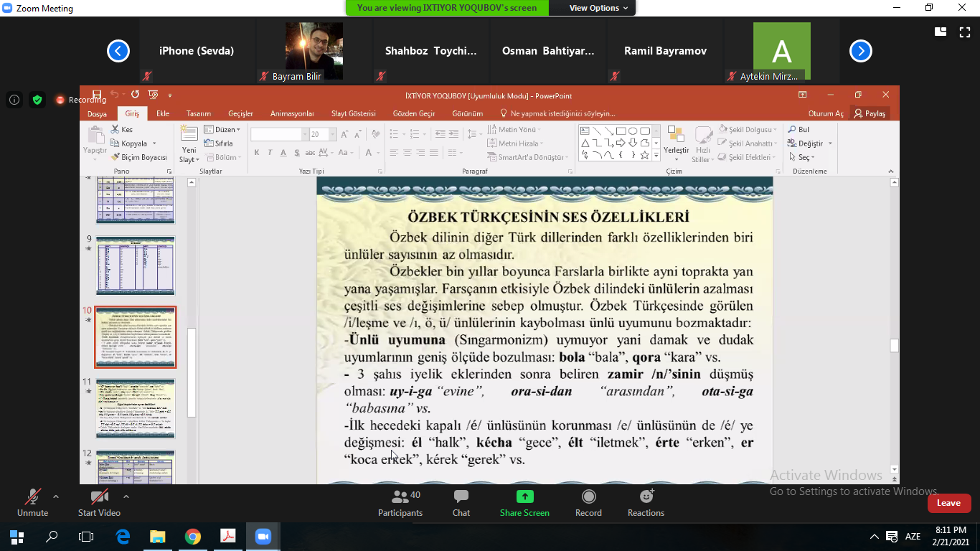Toggle strikethrough abc formatting
980x551 pixels.
pyautogui.click(x=311, y=153)
